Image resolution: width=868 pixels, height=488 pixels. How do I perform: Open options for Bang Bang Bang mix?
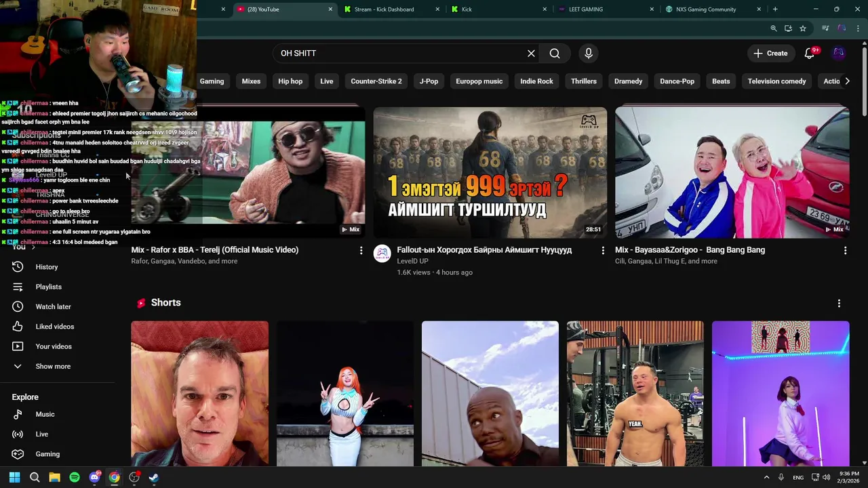pos(845,251)
